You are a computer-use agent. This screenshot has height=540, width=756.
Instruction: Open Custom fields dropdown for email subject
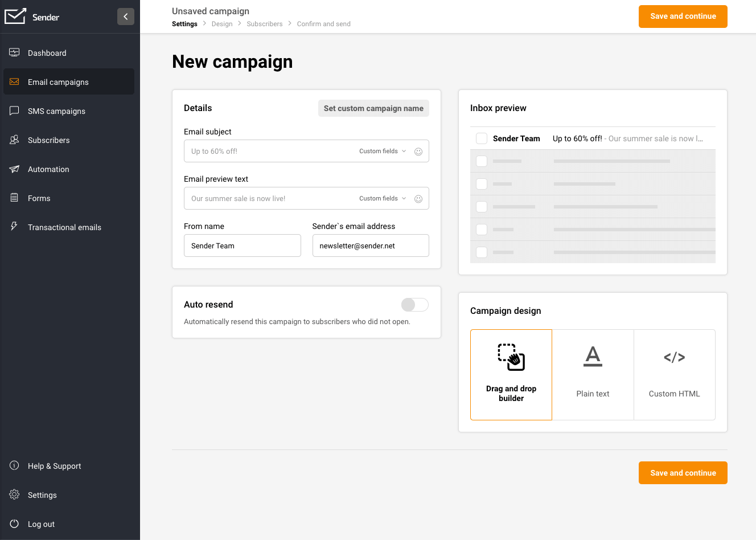382,151
